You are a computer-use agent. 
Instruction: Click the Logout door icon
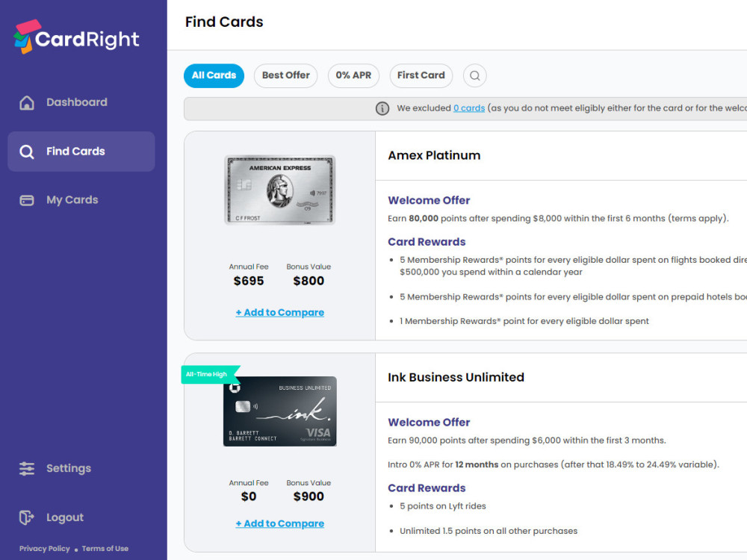[27, 517]
